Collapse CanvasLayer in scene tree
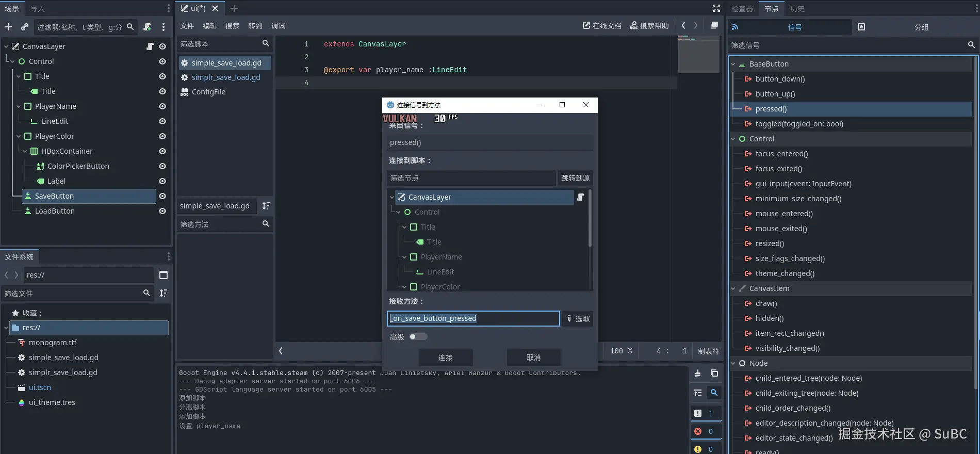980x454 pixels. click(x=6, y=46)
